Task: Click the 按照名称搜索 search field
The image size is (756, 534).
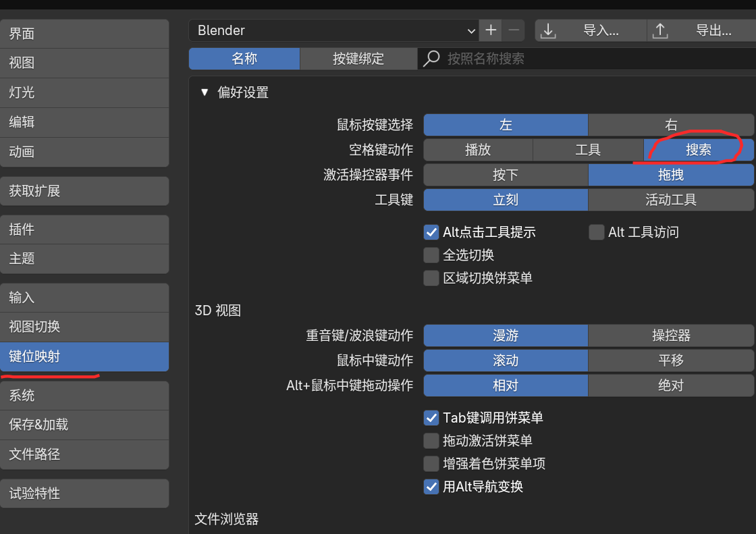Action: coord(587,59)
